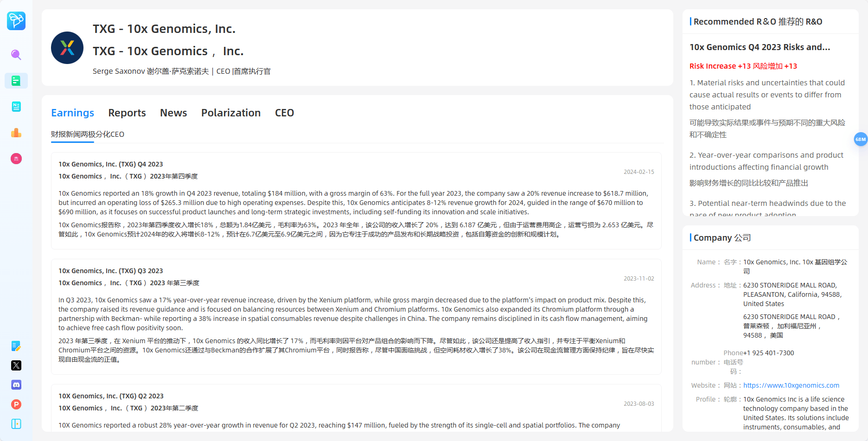The width and height of the screenshot is (868, 441).
Task: Open 10x Genomics Q4 2023 Risks report
Action: (x=759, y=47)
